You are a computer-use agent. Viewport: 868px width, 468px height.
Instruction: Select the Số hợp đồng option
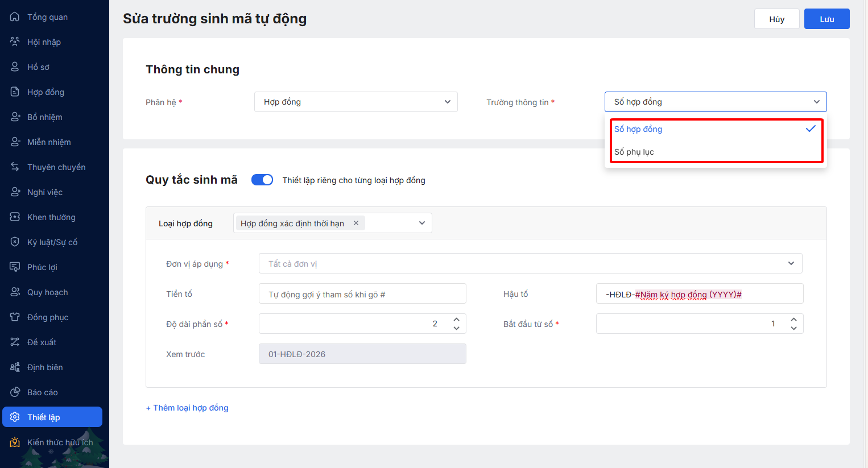pyautogui.click(x=638, y=129)
